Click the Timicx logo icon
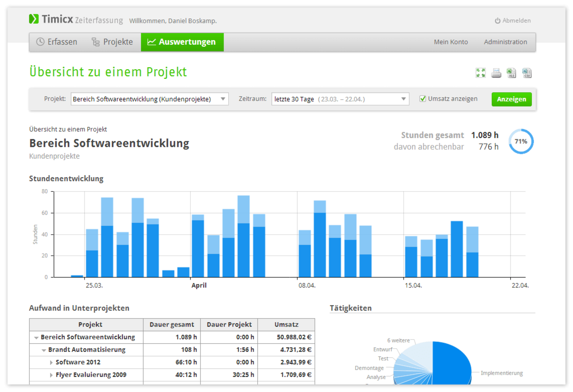The width and height of the screenshot is (573, 392). (34, 19)
